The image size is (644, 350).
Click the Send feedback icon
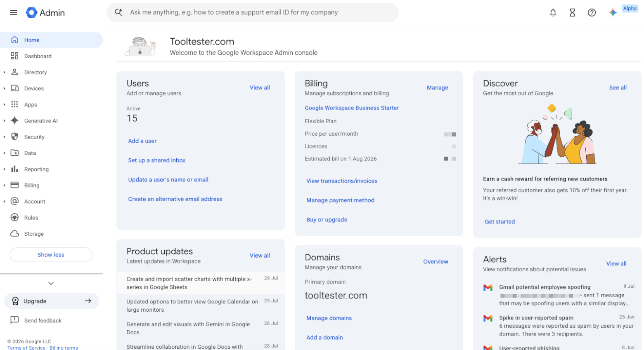[x=14, y=320]
